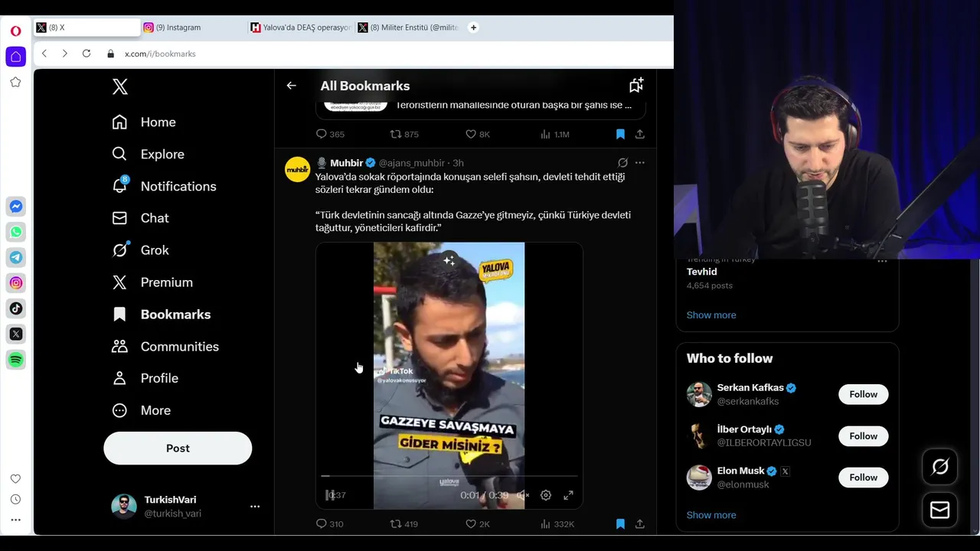Open Grok in sidebar

pos(140,250)
